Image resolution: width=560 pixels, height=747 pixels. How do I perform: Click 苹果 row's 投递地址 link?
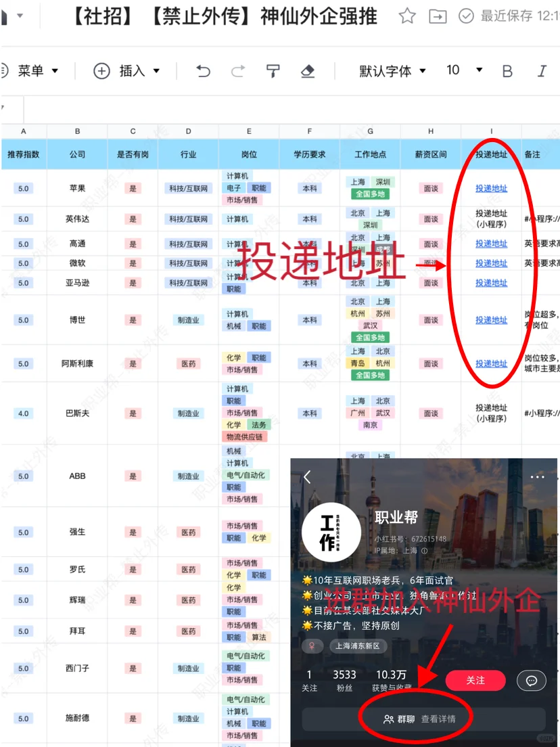490,187
